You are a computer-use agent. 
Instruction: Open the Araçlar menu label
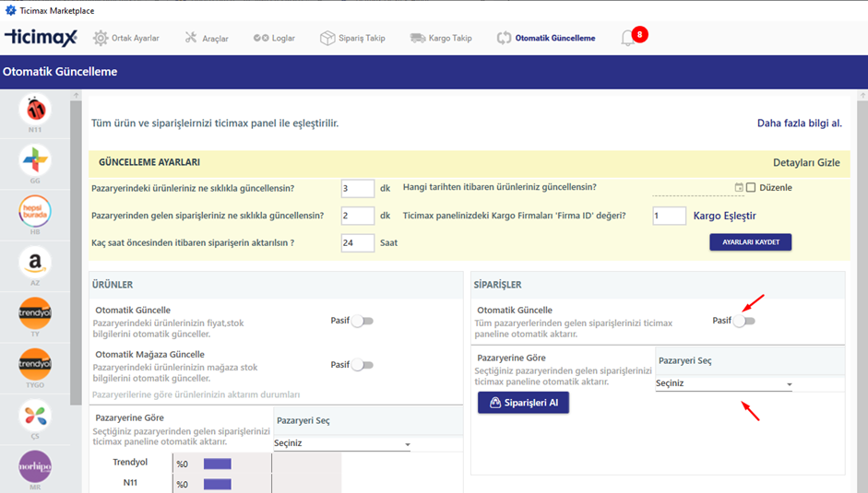tap(215, 38)
